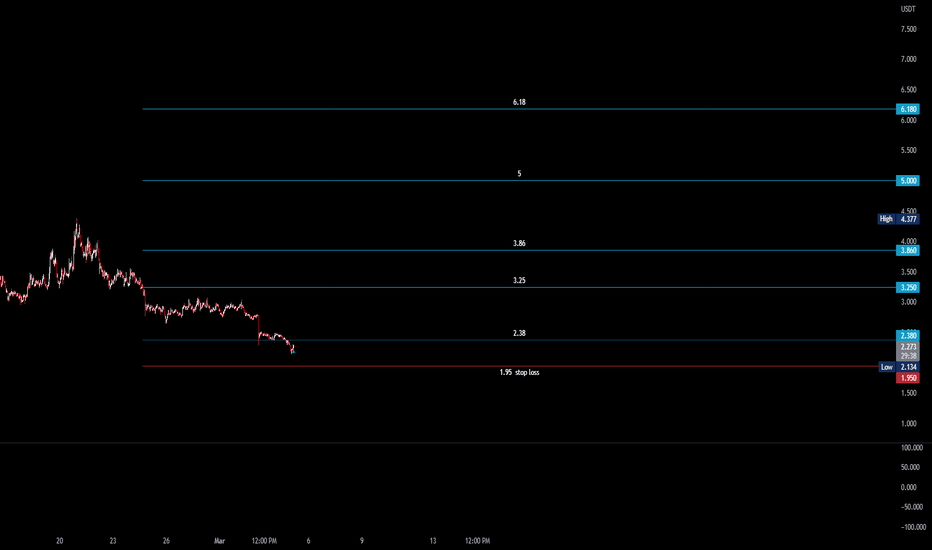Select the Low 2.134 price marker
932x550 pixels.
tap(899, 367)
